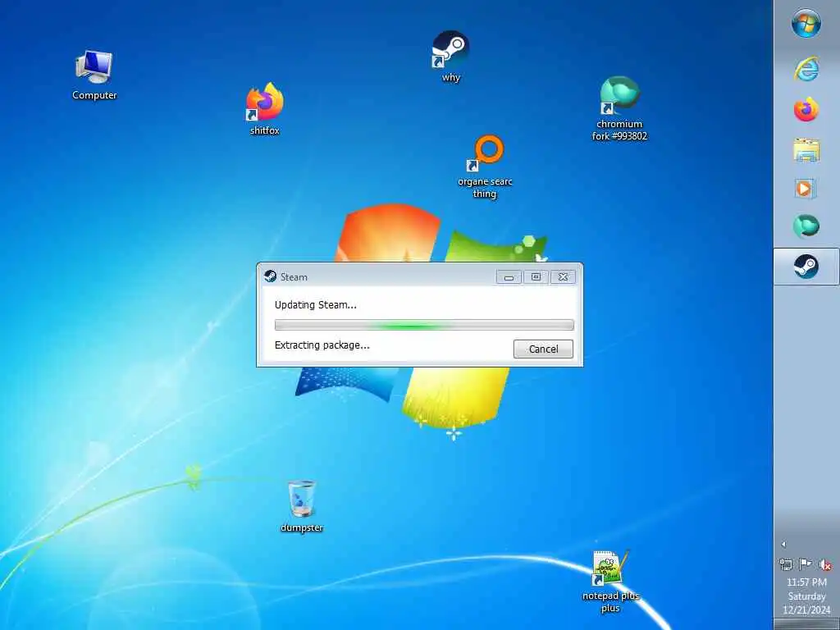This screenshot has height=630, width=840.
Task: Open the Action Center flag icon
Action: pos(806,564)
